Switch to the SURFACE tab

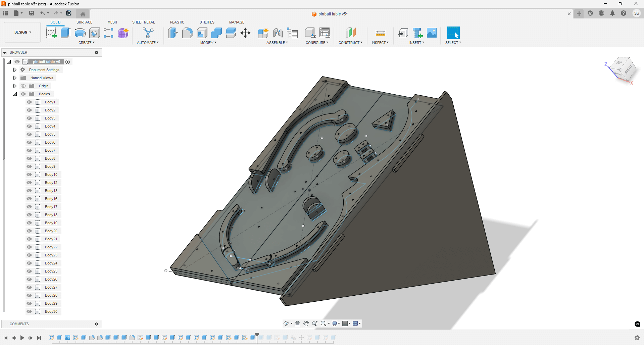coord(84,22)
